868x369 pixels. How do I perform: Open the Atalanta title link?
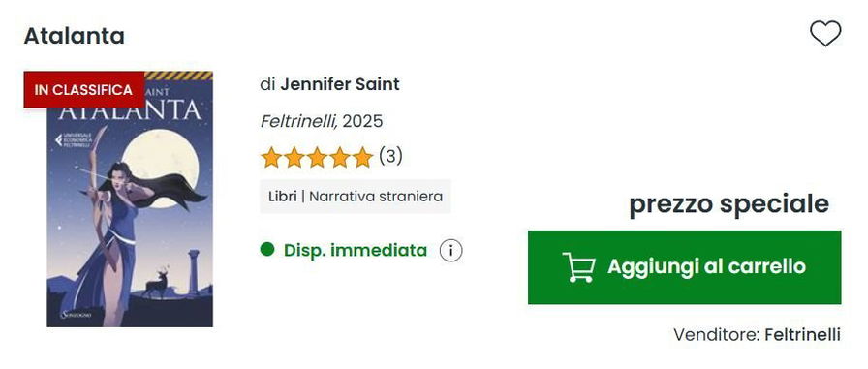[75, 36]
